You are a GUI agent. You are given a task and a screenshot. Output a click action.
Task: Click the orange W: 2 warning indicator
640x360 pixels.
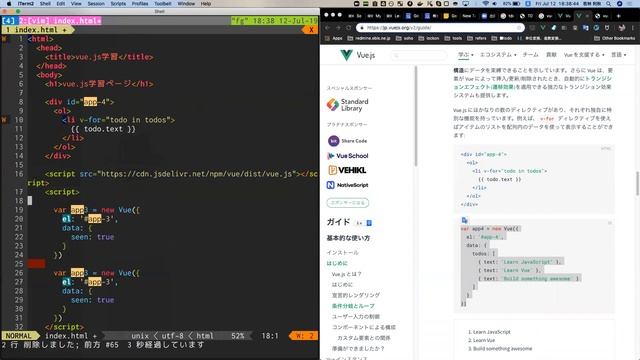click(x=304, y=336)
